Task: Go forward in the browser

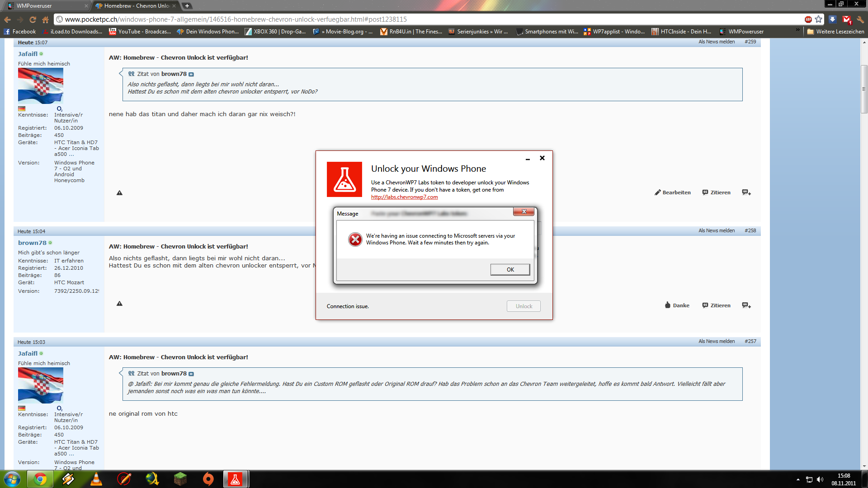Action: (x=20, y=19)
